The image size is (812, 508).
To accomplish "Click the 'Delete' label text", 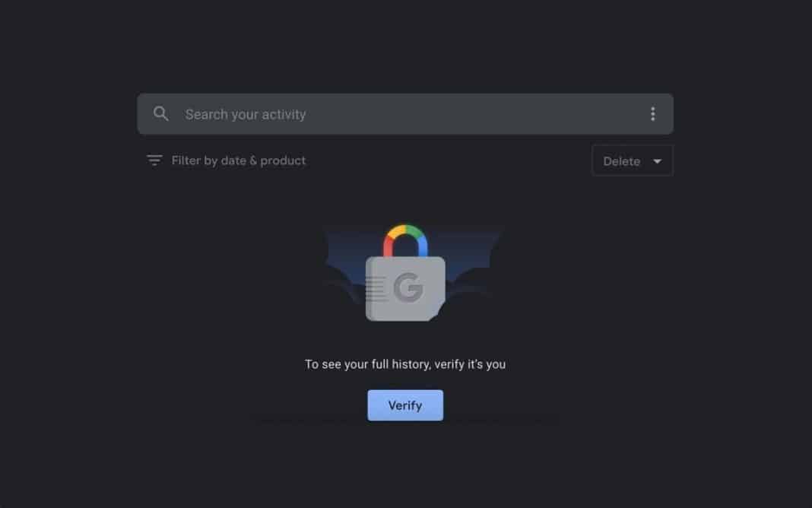I will [621, 161].
